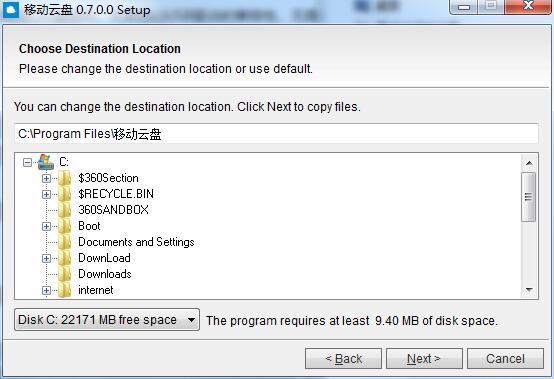Click the Next button
Image resolution: width=554 pixels, height=379 pixels.
click(x=424, y=359)
